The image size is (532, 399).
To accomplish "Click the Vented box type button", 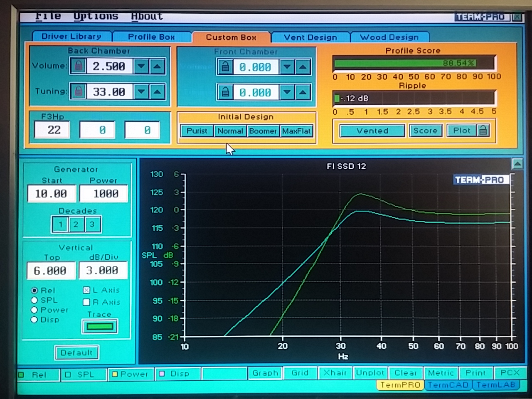I will point(372,131).
